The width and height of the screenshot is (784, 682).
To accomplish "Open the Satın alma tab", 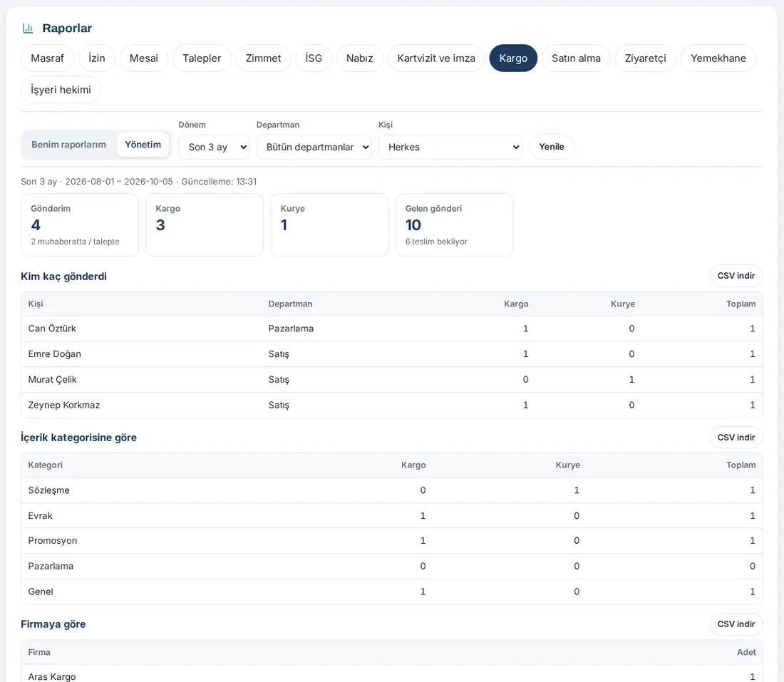I will (x=576, y=58).
